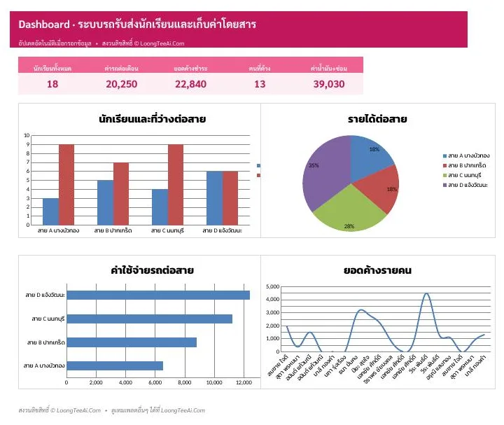The height and width of the screenshot is (425, 504).
Task: Click chart title ค่าใช้จ่ายรถต่อสาย
Action: pos(152,270)
